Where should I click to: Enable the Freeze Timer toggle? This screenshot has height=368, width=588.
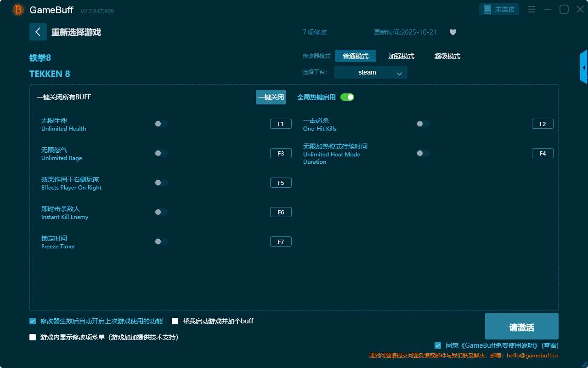161,241
